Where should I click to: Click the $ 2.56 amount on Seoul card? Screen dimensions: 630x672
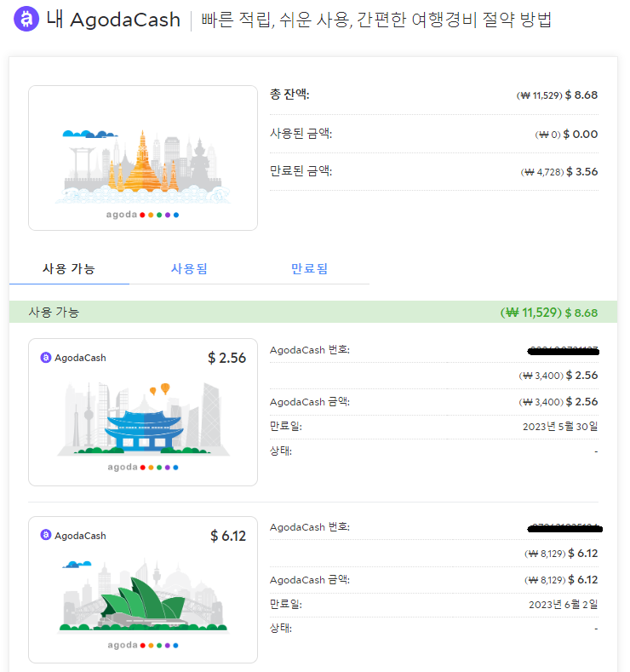point(226,358)
